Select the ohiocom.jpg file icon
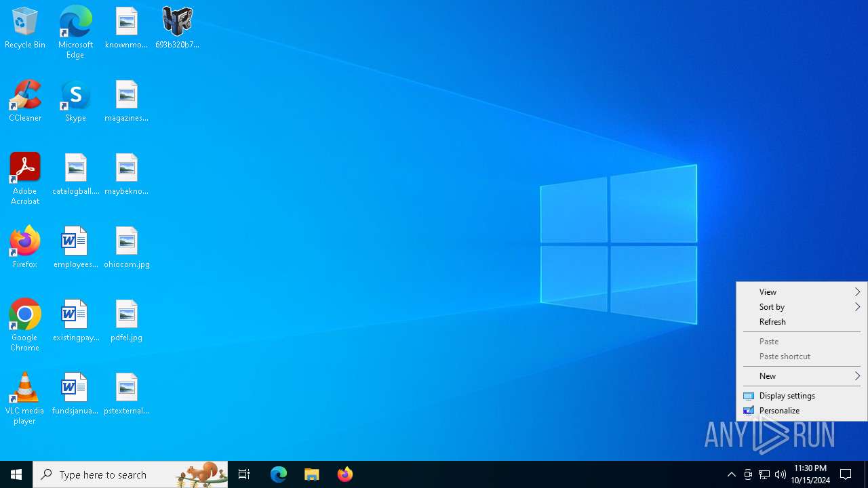868x488 pixels. 127,248
